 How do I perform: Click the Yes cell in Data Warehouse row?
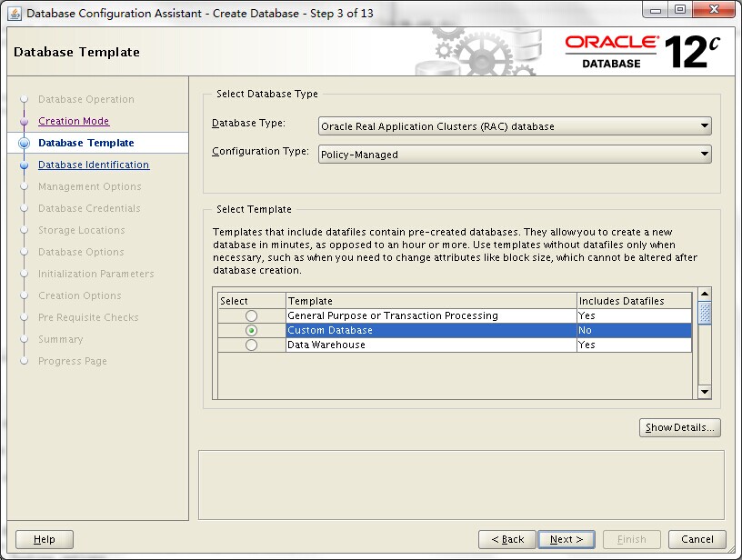point(634,345)
